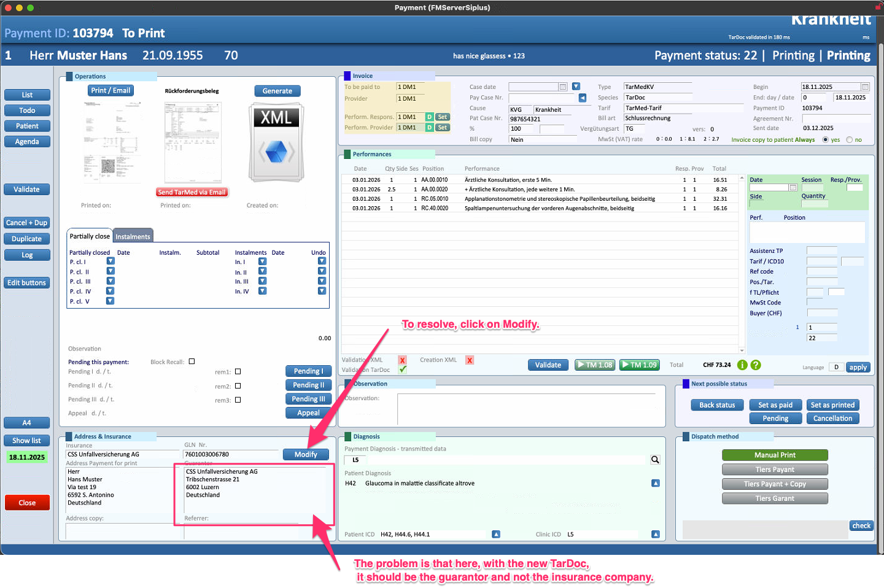Open the dropdown right beside In. III
884x588 pixels.
(x=262, y=280)
